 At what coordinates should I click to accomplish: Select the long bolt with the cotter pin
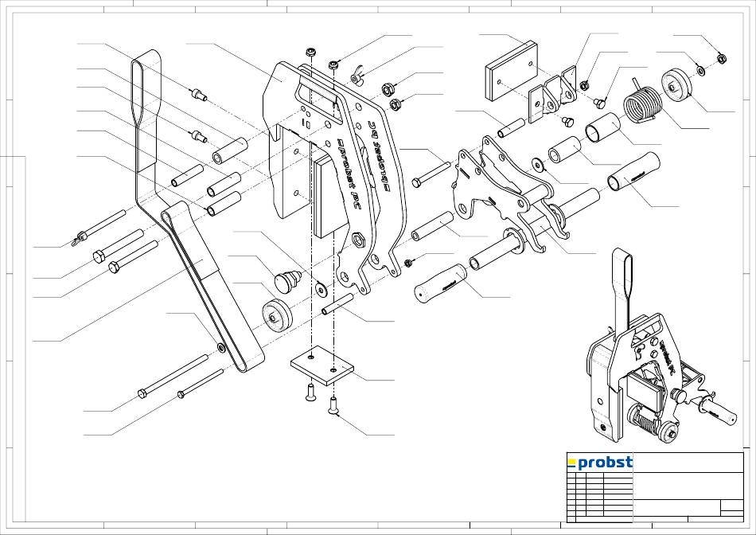point(99,228)
